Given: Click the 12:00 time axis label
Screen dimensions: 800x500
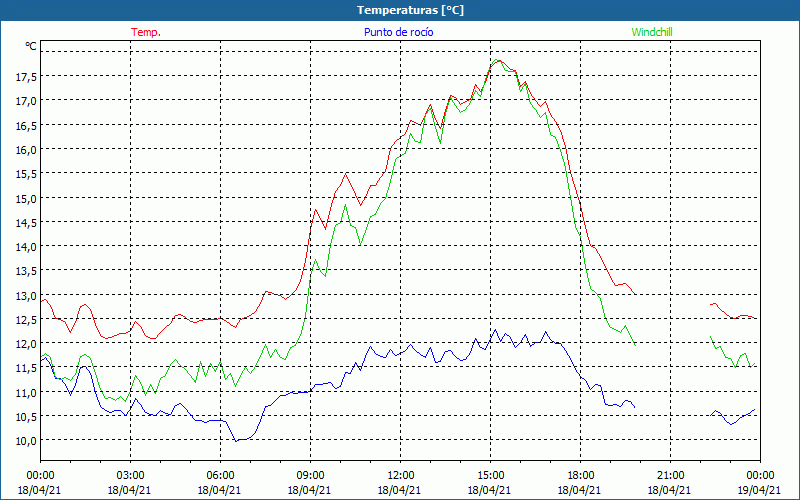Looking at the screenshot, I should pyautogui.click(x=401, y=476).
